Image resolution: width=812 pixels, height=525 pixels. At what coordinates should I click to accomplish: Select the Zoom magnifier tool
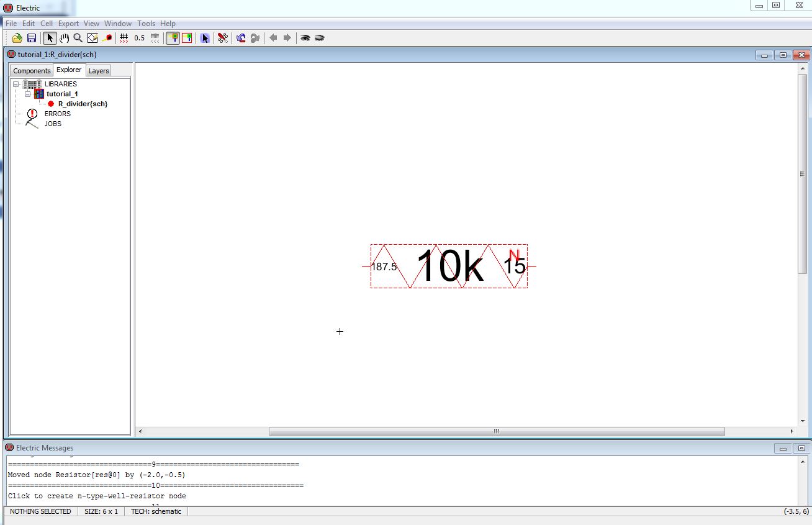click(x=78, y=38)
